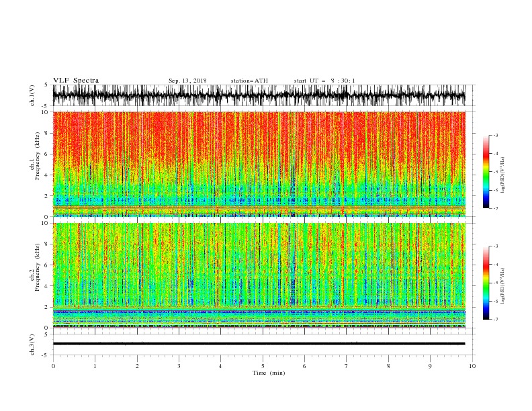Click the lower color scale bar
Screen dimensions: 532x411
coord(486,283)
